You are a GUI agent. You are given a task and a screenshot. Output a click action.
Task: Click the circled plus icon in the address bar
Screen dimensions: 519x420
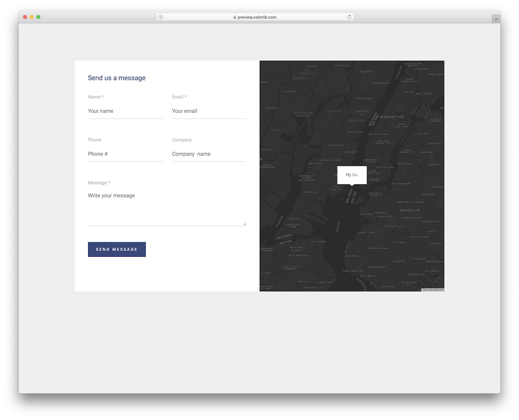point(160,17)
